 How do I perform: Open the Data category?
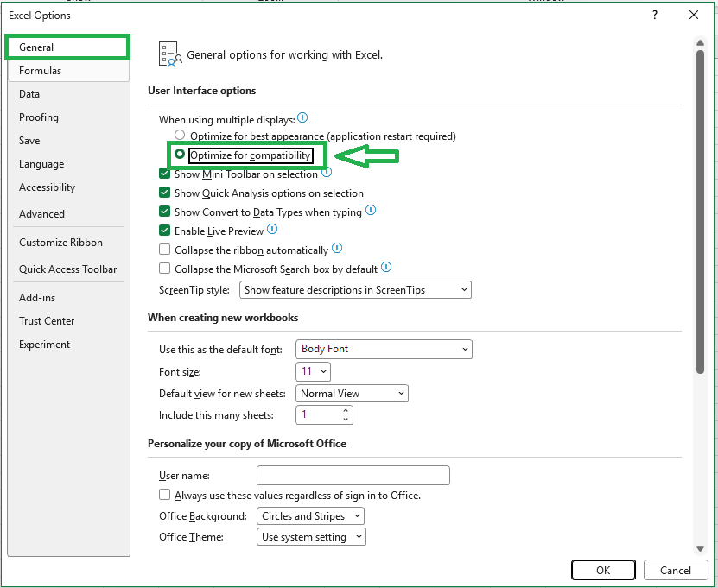(68, 94)
